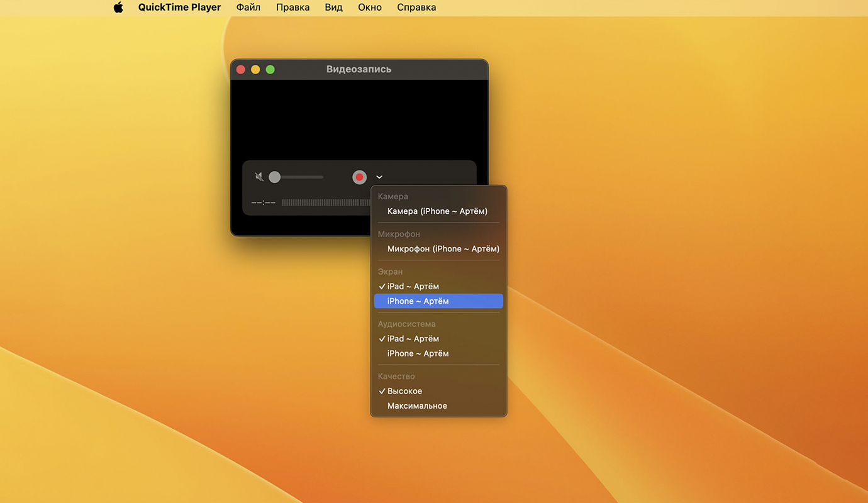Viewport: 868px width, 503px height.
Task: Open the QuickTime Player app menu
Action: 180,8
